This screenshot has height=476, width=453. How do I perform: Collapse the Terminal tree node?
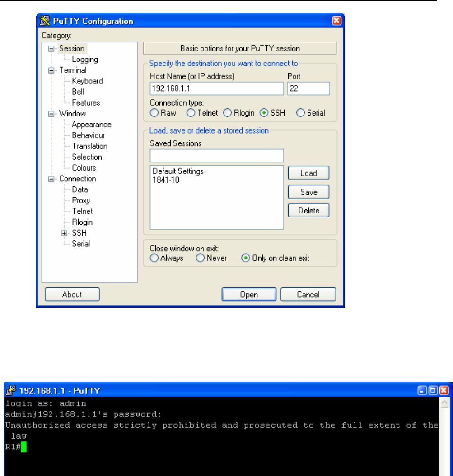pyautogui.click(x=51, y=70)
